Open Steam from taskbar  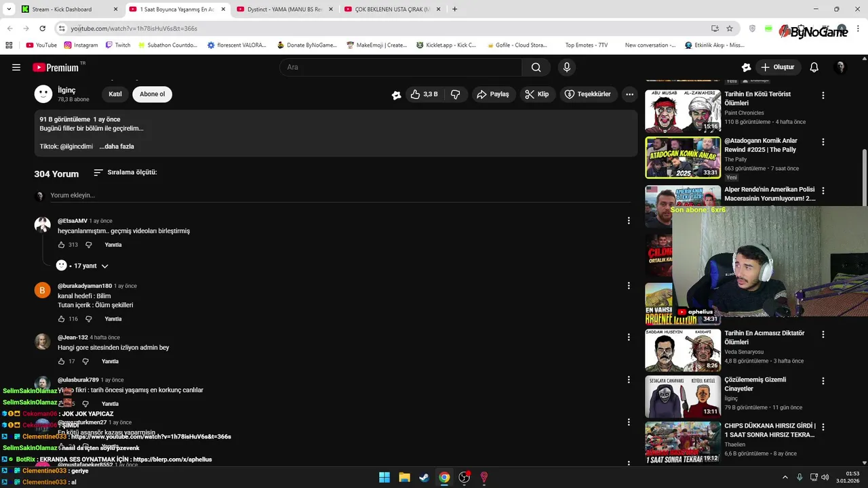pyautogui.click(x=424, y=477)
